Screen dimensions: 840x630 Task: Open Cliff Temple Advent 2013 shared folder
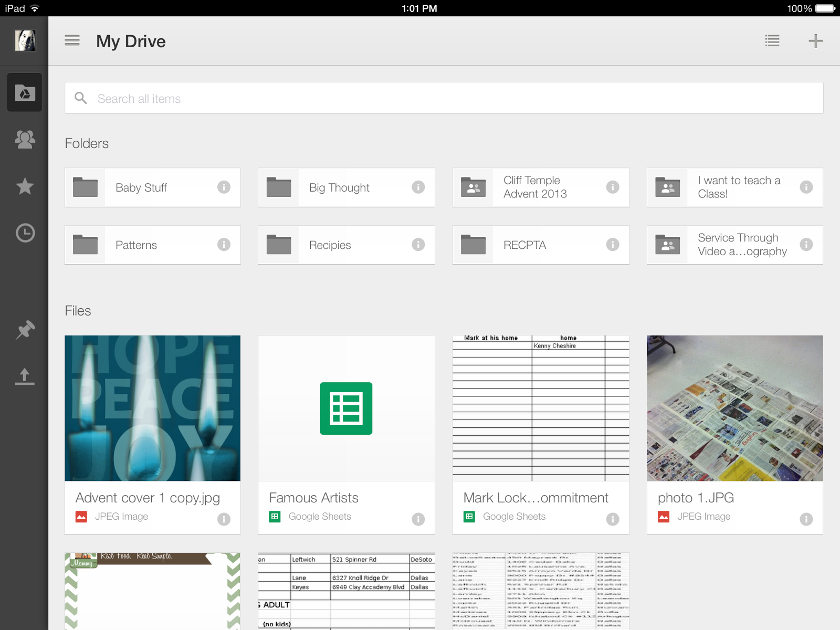tap(541, 187)
